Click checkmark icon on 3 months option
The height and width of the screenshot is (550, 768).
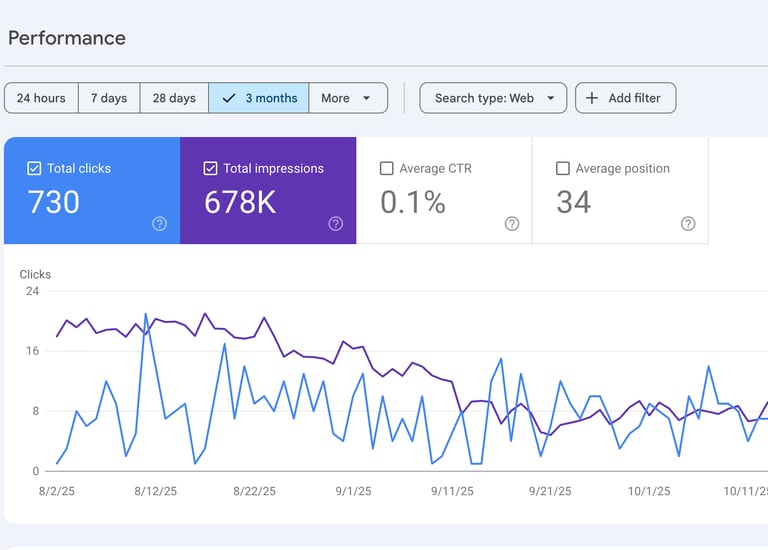coord(229,98)
